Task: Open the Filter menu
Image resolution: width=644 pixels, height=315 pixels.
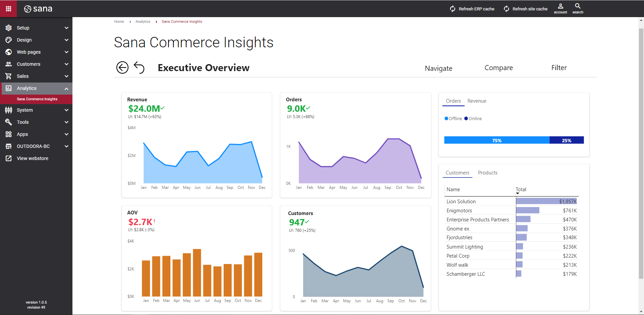Action: pos(559,68)
